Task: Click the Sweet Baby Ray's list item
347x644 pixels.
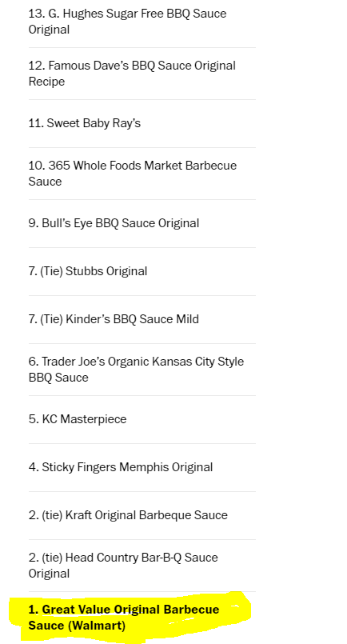Action: [85, 123]
